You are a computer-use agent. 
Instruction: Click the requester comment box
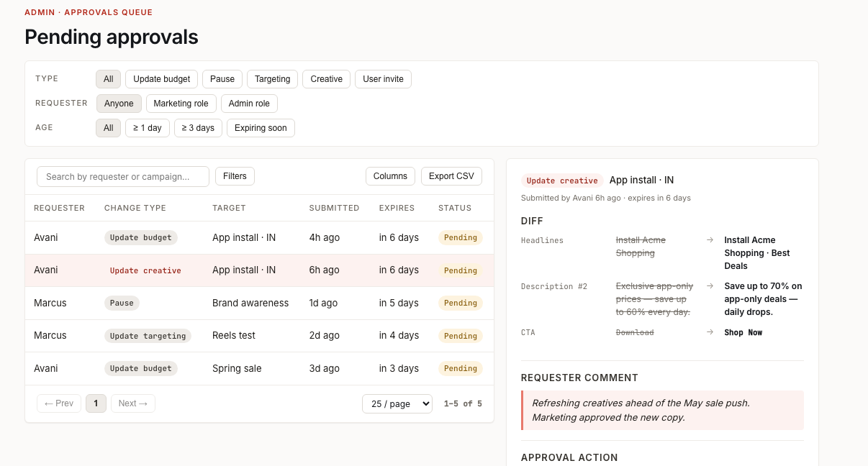[662, 410]
